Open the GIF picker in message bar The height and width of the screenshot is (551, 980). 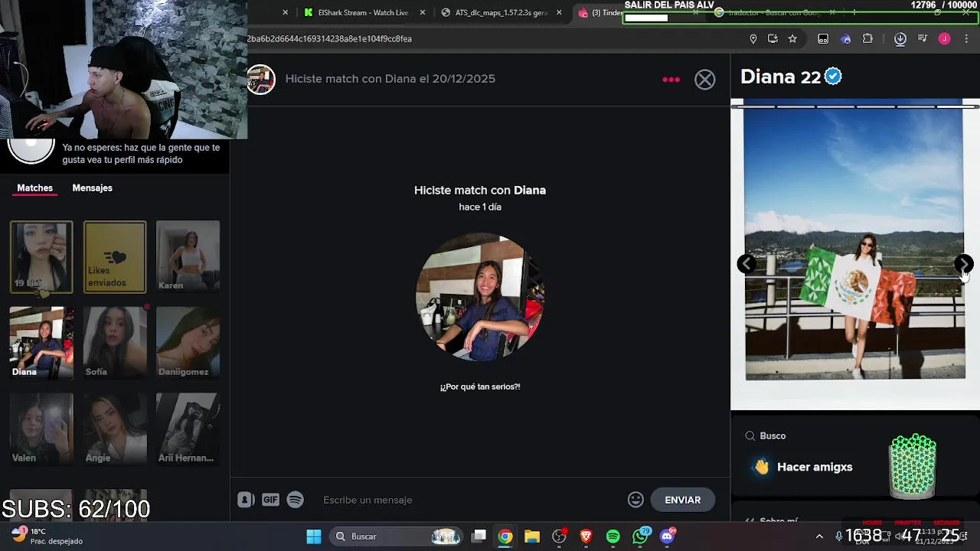click(x=270, y=500)
